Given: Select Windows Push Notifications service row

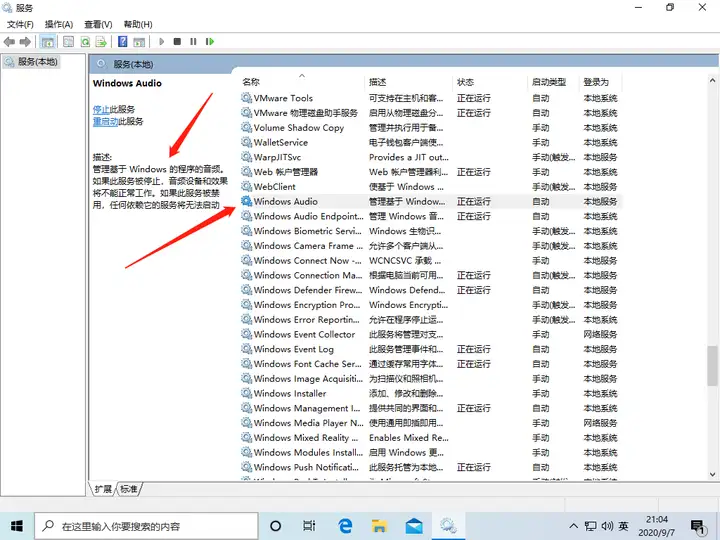Looking at the screenshot, I should click(x=430, y=467).
